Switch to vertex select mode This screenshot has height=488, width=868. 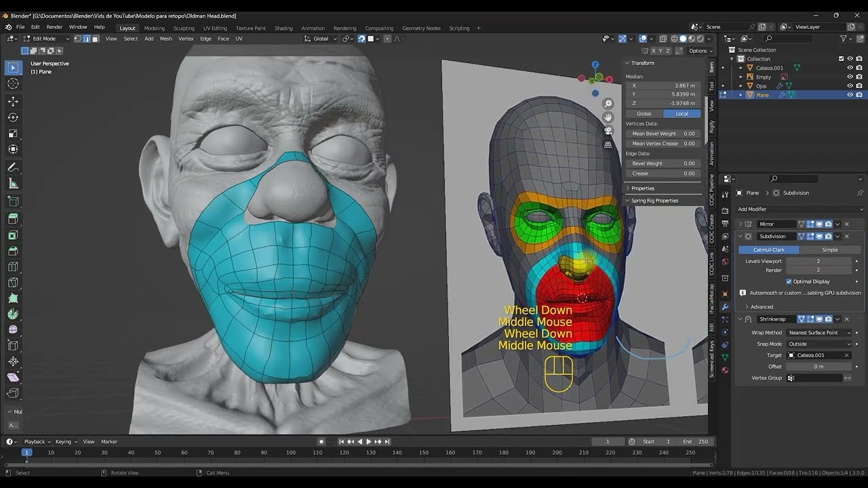pos(77,39)
